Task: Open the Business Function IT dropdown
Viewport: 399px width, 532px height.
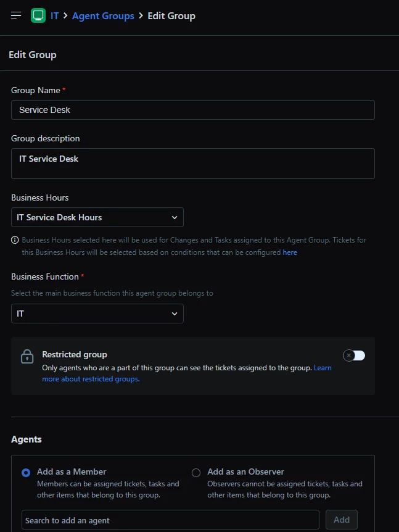Action: click(x=97, y=314)
